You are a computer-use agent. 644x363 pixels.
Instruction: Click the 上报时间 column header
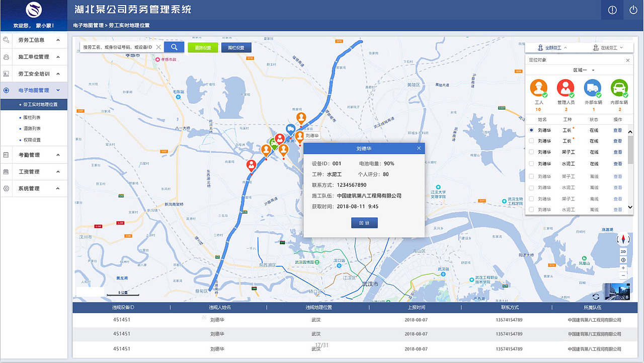(416, 307)
